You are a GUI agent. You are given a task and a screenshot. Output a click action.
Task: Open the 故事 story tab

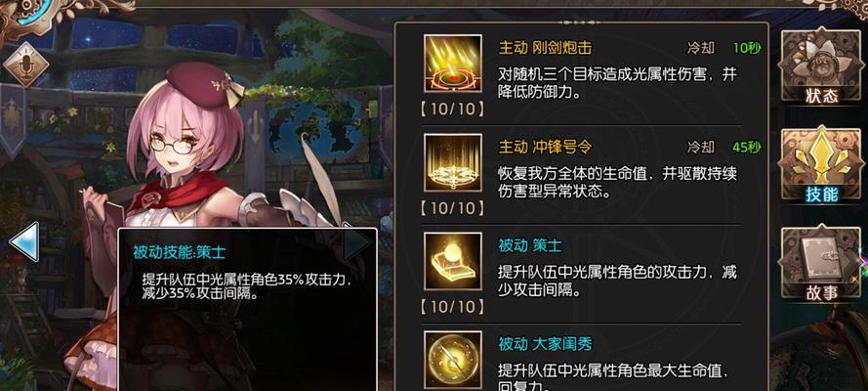point(821,264)
